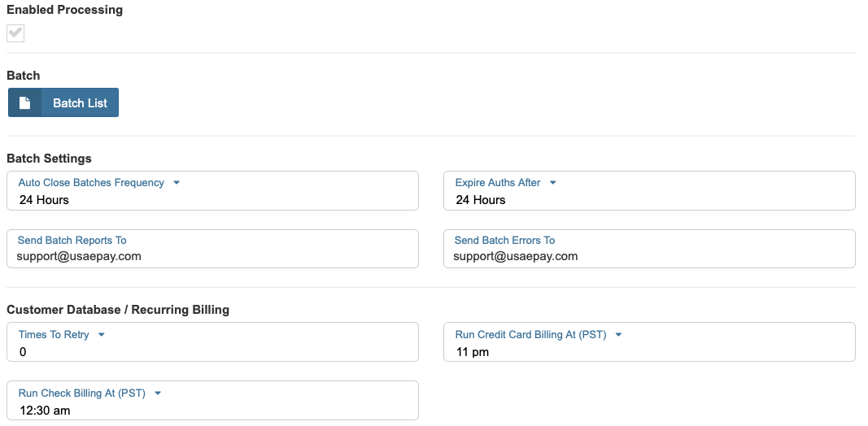Click the Customer Database / Recurring Billing heading

(x=118, y=309)
